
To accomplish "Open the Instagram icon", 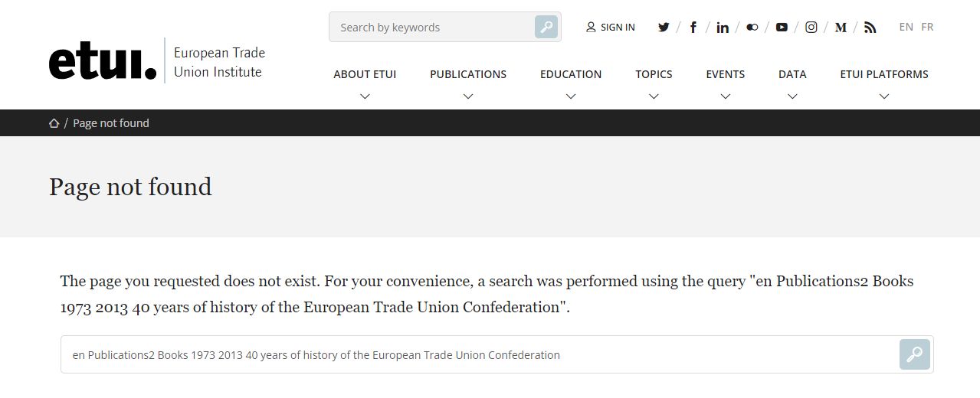I will click(811, 28).
